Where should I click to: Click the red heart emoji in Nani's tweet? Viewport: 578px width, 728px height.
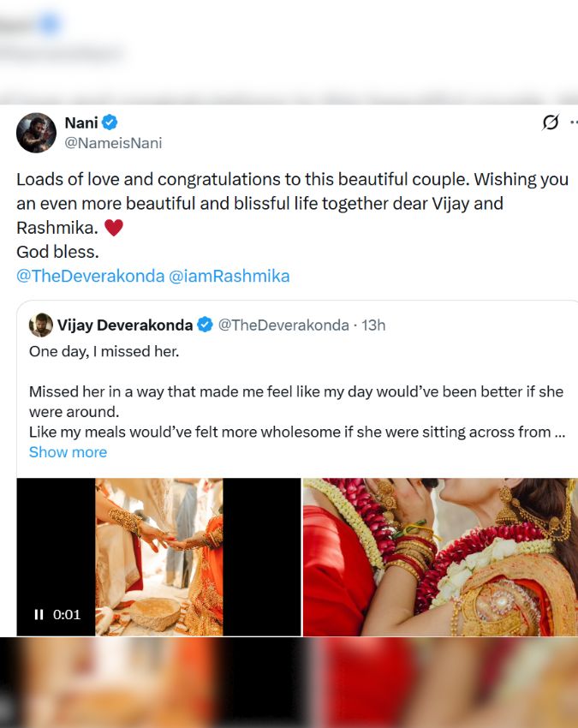click(114, 227)
